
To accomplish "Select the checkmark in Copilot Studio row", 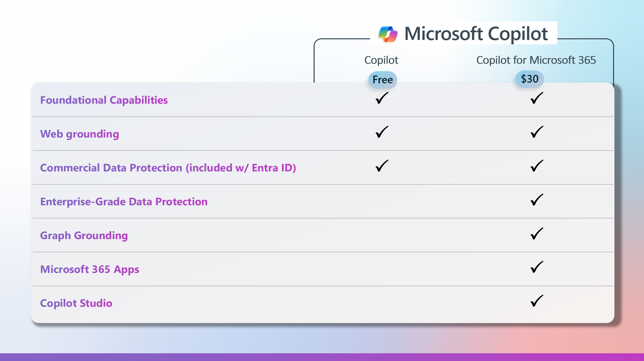I will point(536,301).
